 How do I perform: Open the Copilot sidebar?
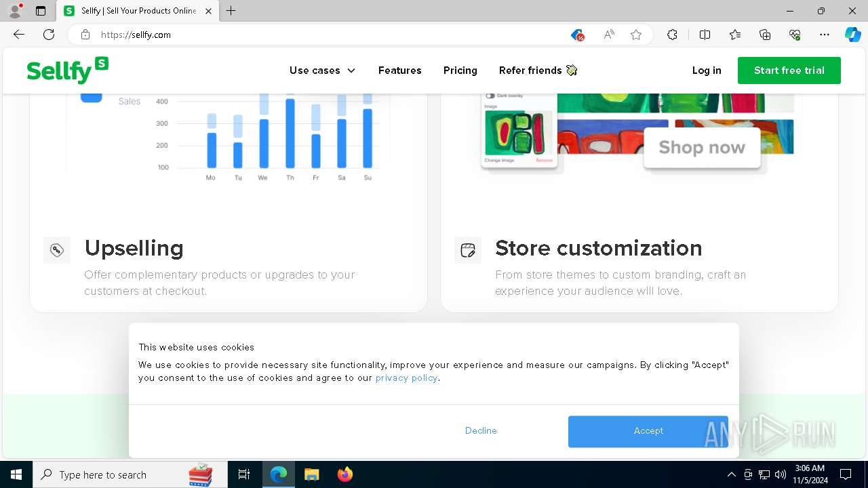point(852,35)
